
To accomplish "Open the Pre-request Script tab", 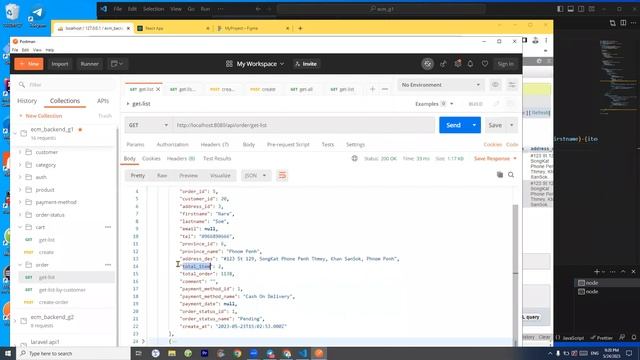I will tap(288, 144).
